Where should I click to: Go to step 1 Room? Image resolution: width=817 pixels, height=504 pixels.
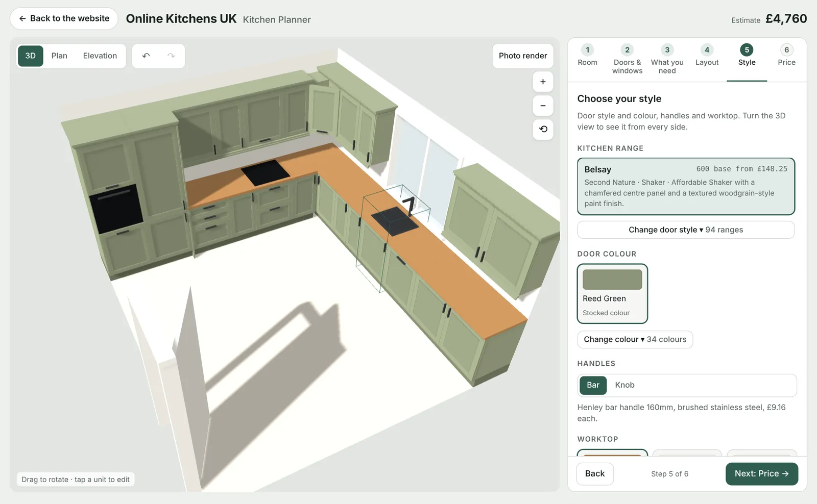(x=587, y=56)
